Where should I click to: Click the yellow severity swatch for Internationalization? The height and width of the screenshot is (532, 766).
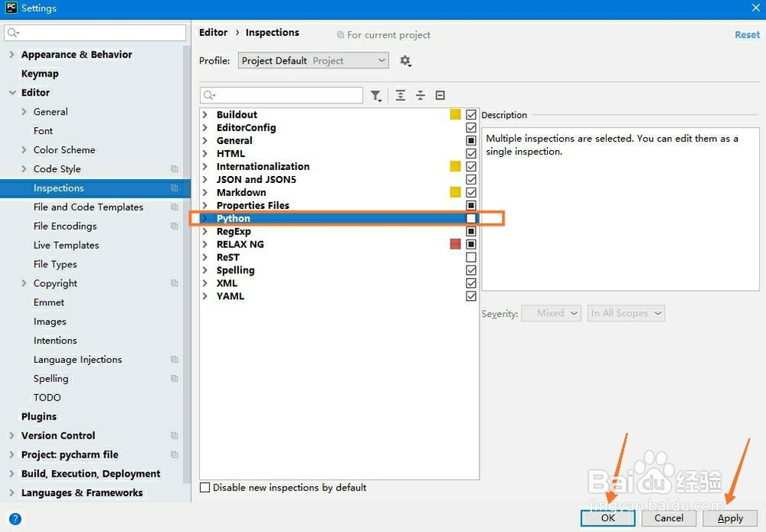click(455, 166)
